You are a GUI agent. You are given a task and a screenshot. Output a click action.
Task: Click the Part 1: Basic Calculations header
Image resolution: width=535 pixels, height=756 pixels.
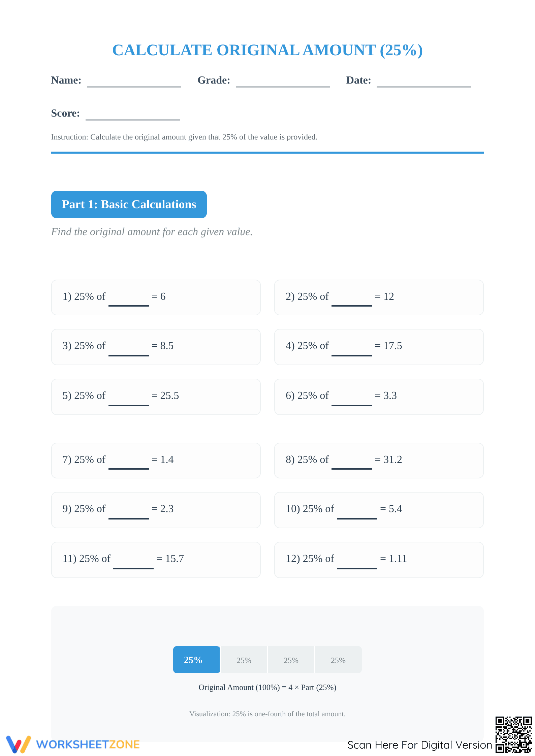click(x=129, y=204)
